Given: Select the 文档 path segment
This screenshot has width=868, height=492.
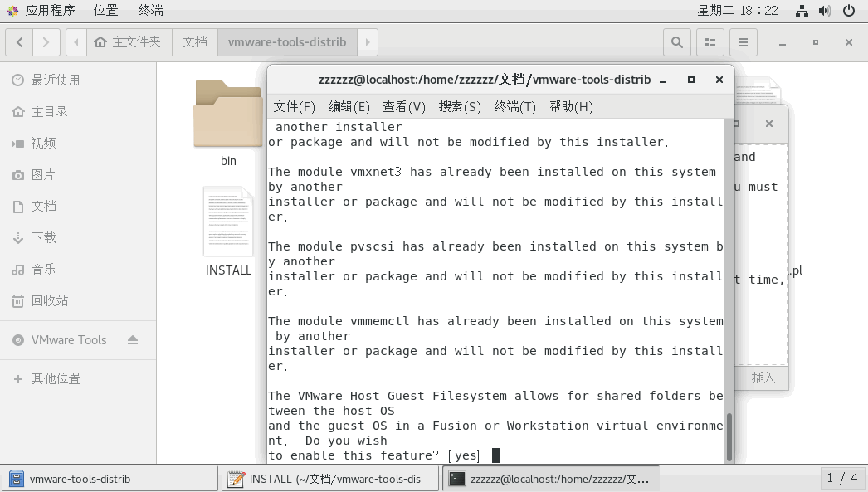Looking at the screenshot, I should tap(195, 42).
